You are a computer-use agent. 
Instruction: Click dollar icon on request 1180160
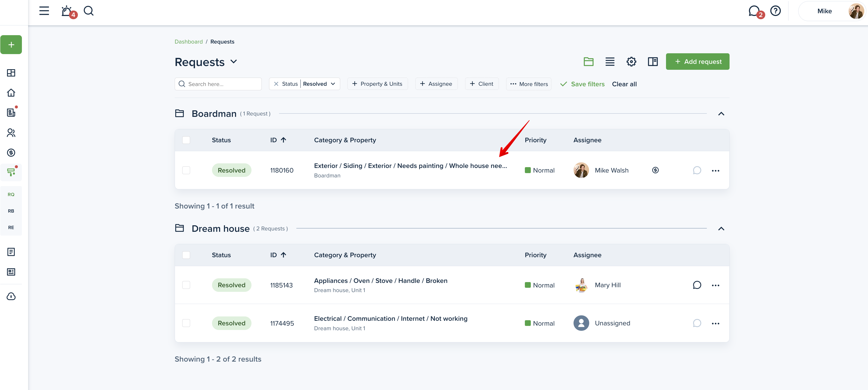point(655,170)
